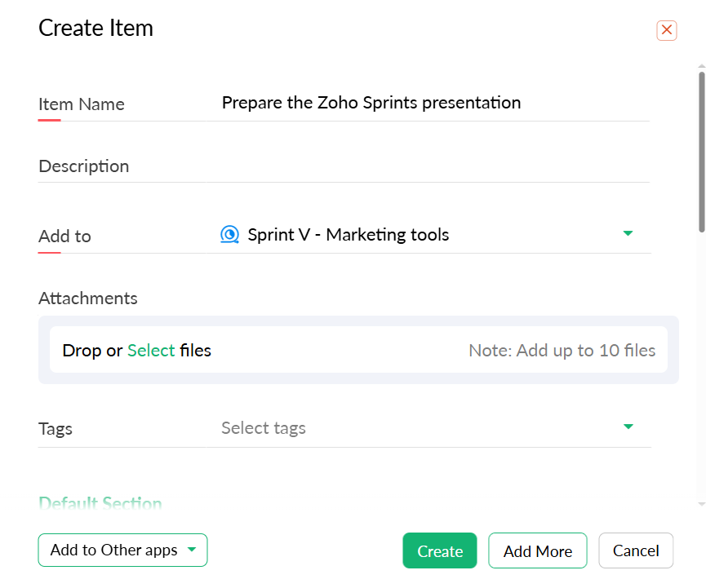The width and height of the screenshot is (706, 588).
Task: Select the Sprint V - Marketing tools value
Action: click(x=349, y=235)
